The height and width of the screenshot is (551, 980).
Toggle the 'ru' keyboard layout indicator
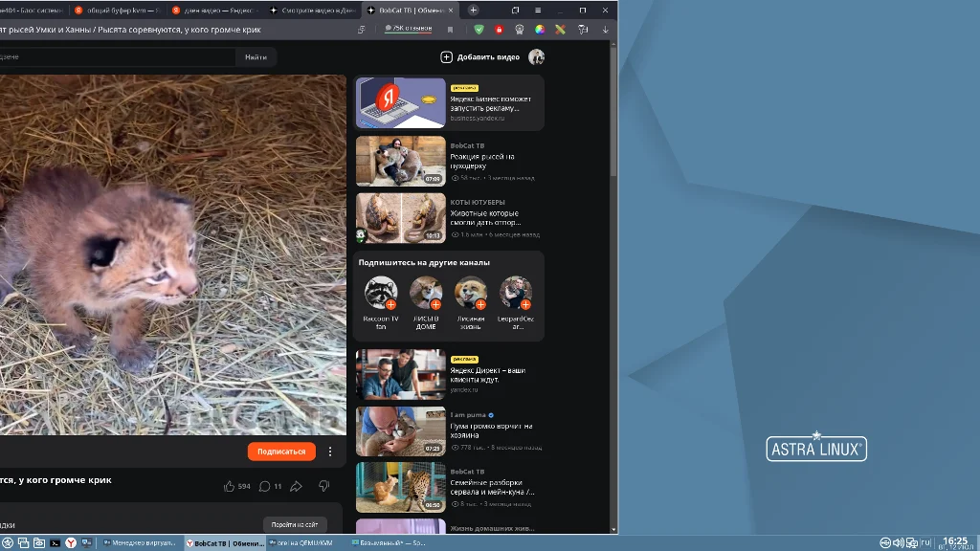point(925,542)
